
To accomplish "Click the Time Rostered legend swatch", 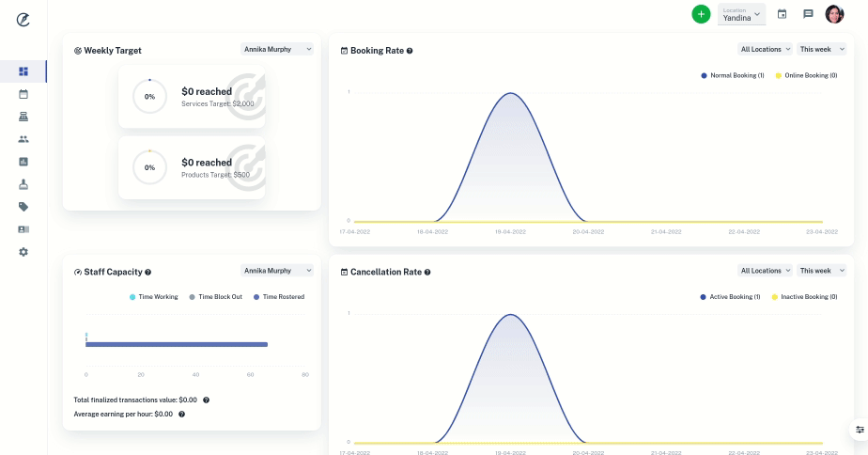I will coord(257,297).
